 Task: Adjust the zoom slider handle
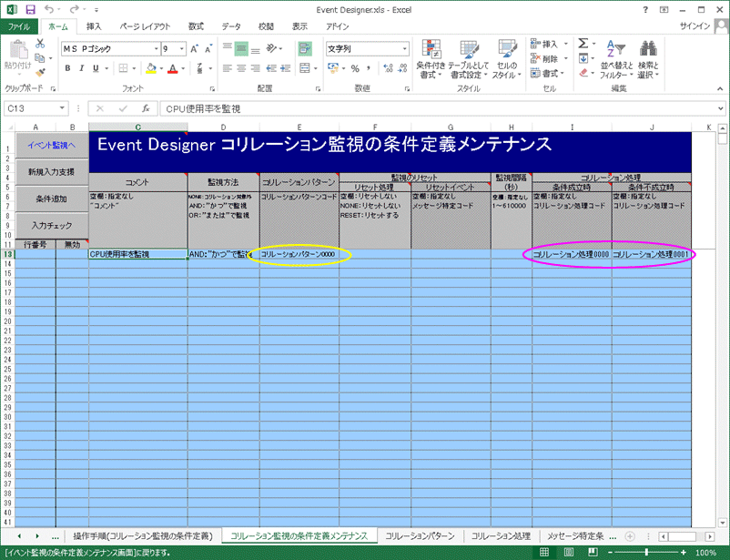(646, 553)
